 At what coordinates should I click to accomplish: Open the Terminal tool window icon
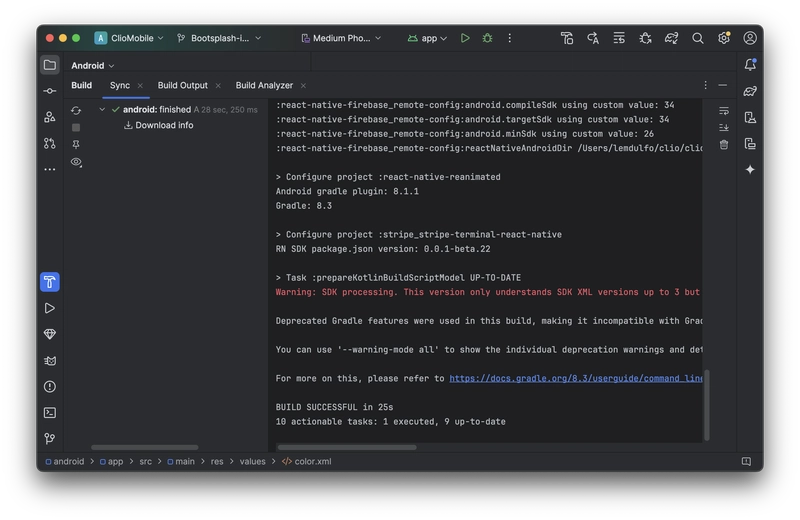click(49, 412)
